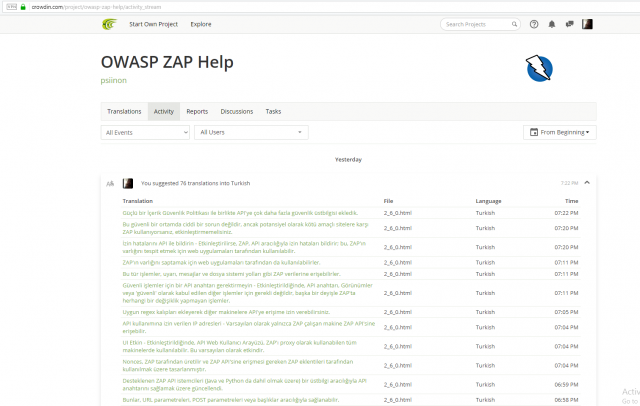
Task: Open translation starting 'Güvenli işlemler için bir API'
Action: (247, 293)
